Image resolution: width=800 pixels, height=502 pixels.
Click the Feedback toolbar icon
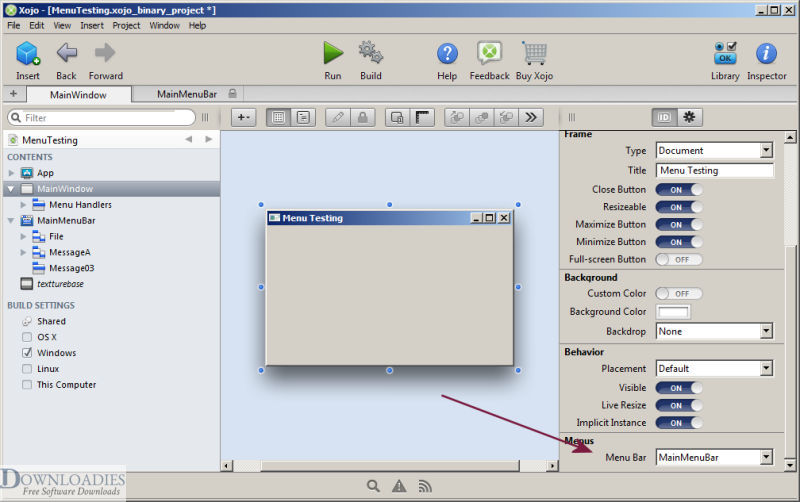coord(489,54)
